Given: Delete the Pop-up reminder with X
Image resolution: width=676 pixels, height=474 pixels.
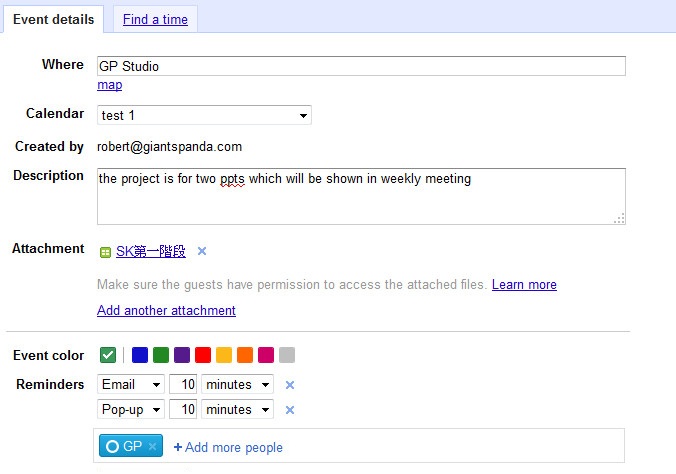Looking at the screenshot, I should [290, 410].
